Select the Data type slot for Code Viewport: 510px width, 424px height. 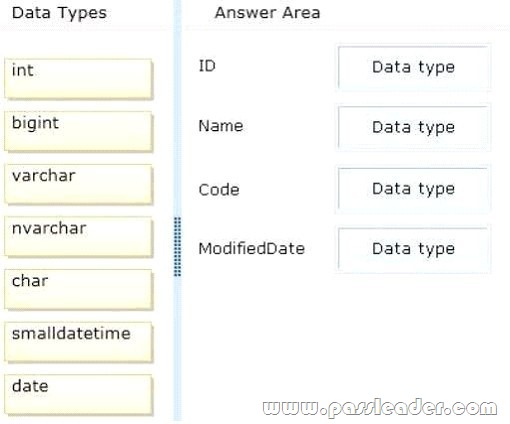413,189
